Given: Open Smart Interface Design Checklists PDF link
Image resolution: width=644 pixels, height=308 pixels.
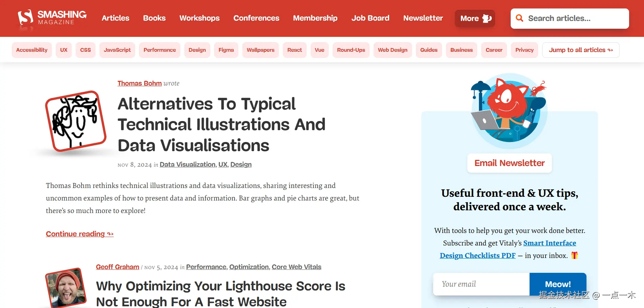Looking at the screenshot, I should pos(508,249).
